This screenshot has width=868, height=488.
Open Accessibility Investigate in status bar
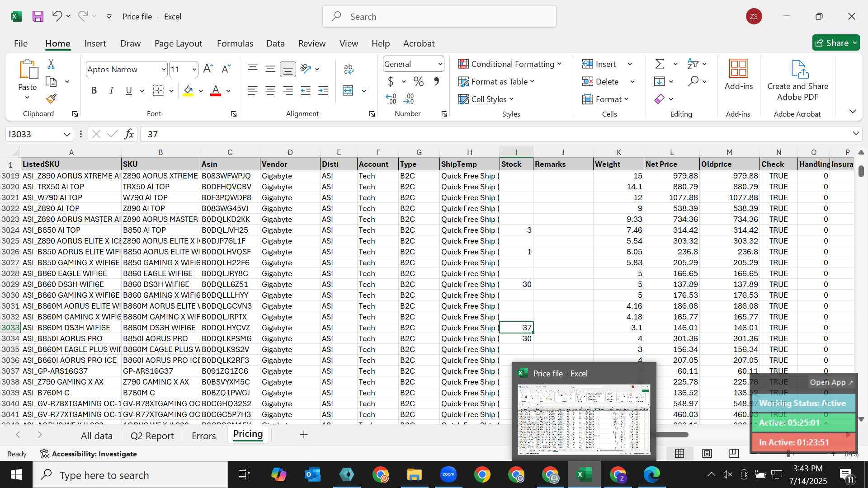[89, 454]
